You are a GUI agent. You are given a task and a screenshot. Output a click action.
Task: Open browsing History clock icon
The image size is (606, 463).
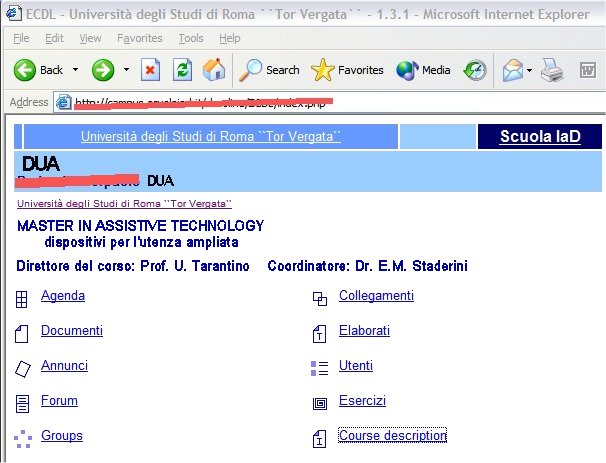coord(475,70)
